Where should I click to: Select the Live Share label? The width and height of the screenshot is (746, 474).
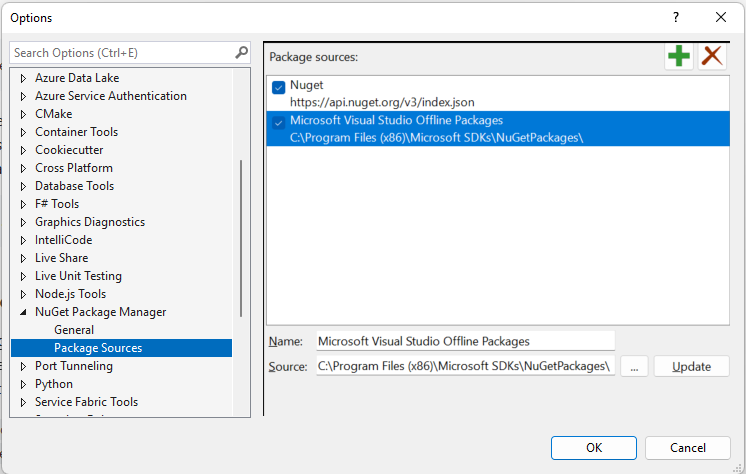(x=61, y=258)
